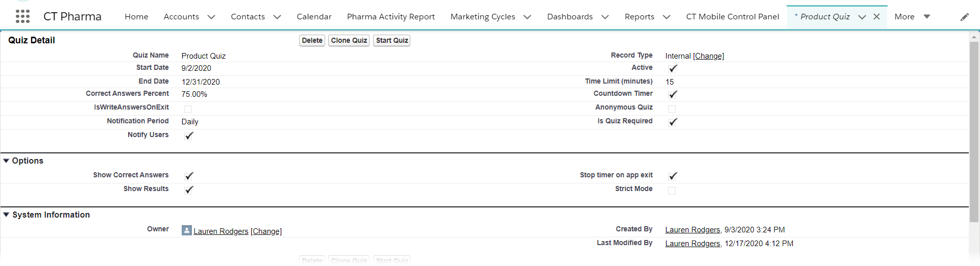Open the Lauren Rodgers owner link

[x=220, y=231]
